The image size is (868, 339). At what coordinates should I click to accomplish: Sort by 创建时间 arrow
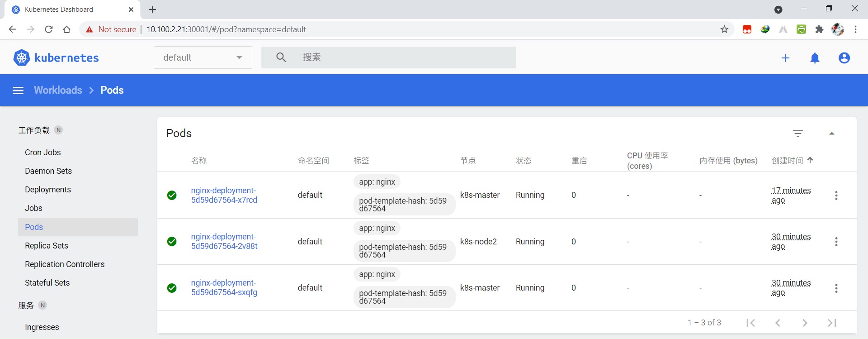pyautogui.click(x=810, y=160)
